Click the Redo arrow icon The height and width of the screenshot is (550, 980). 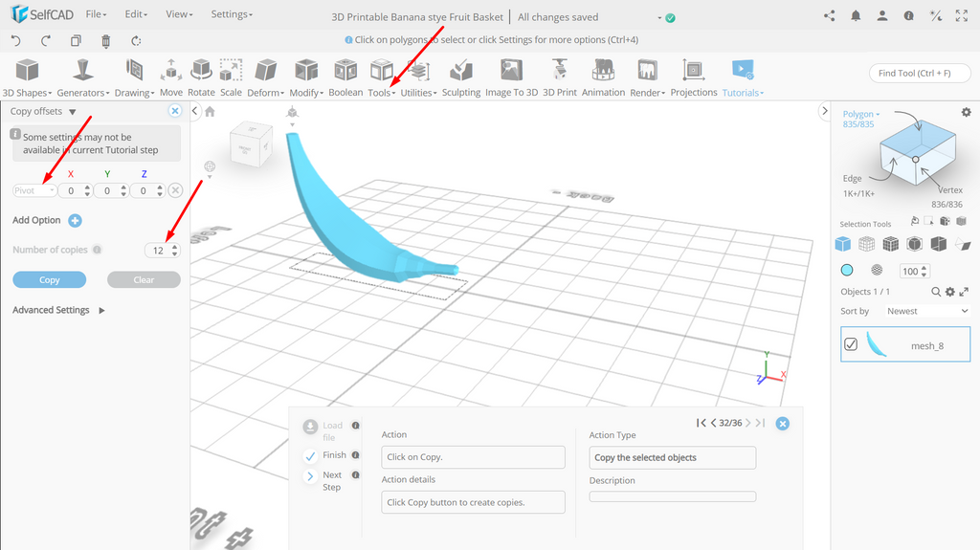[46, 41]
